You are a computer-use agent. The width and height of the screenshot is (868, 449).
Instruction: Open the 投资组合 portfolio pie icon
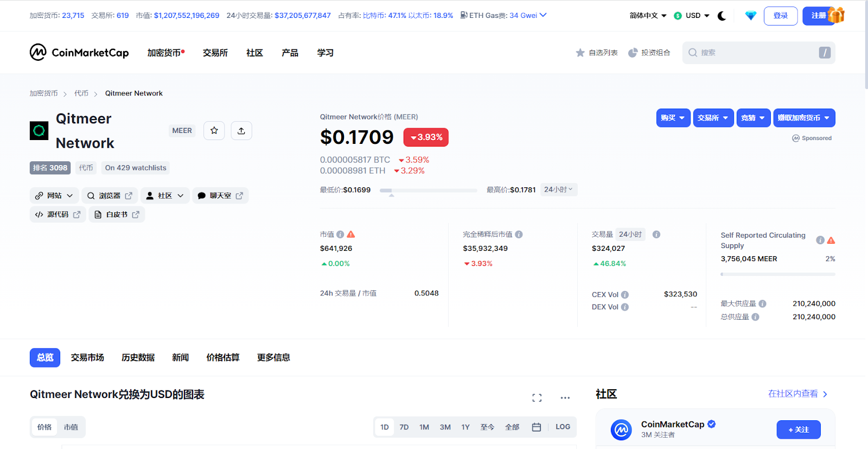coord(649,53)
